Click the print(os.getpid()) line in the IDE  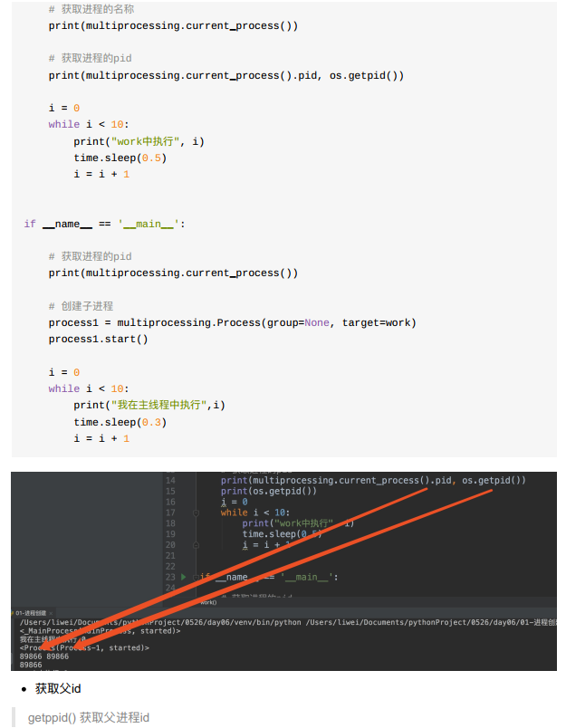[268, 491]
